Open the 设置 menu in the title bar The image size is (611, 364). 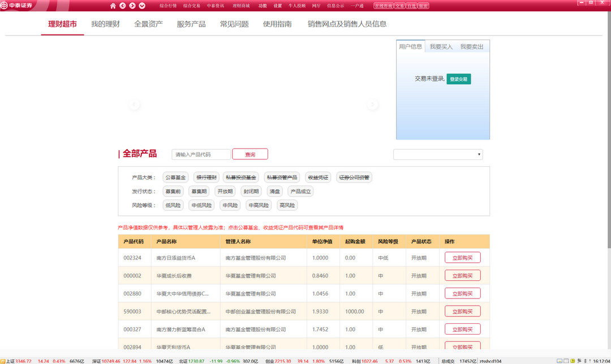pos(277,6)
